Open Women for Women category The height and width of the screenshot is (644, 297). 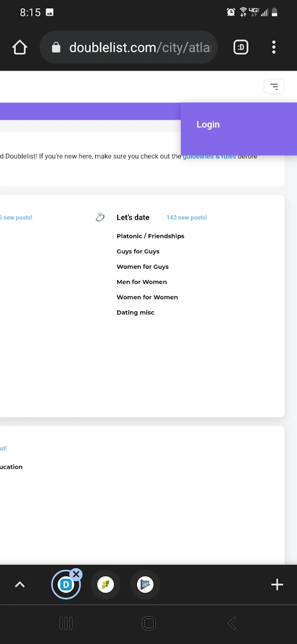[147, 297]
